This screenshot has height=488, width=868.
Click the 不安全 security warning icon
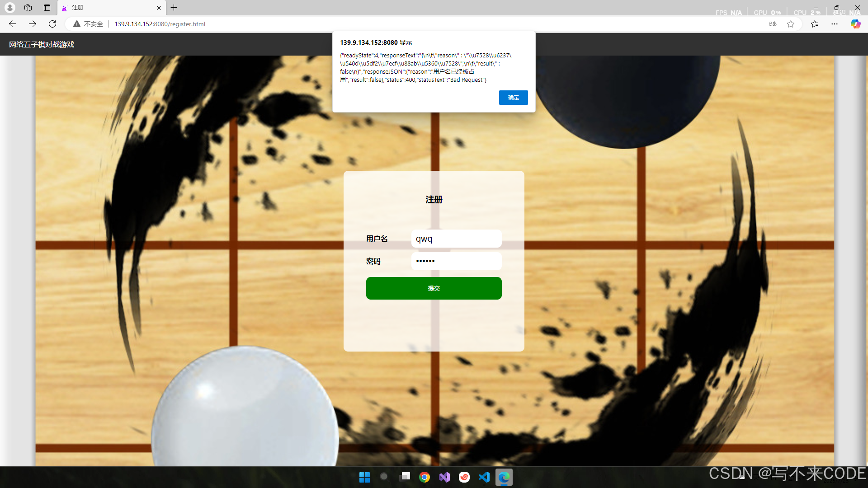(77, 24)
